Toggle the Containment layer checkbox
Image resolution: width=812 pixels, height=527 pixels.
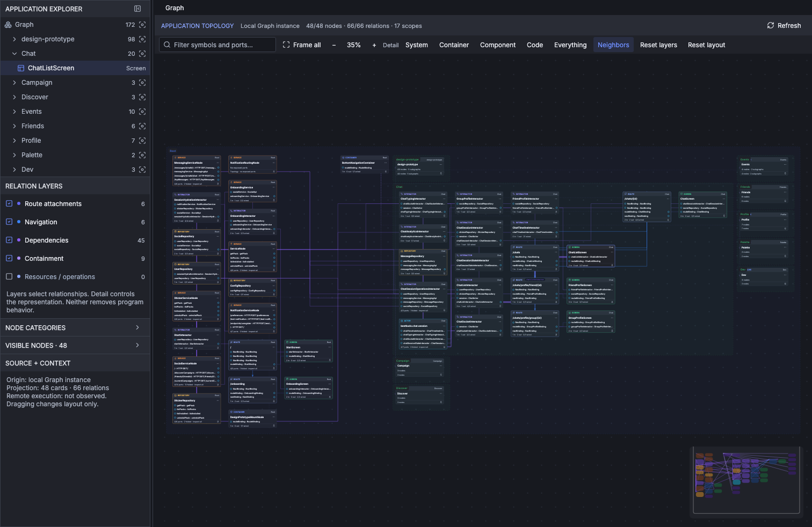point(9,259)
